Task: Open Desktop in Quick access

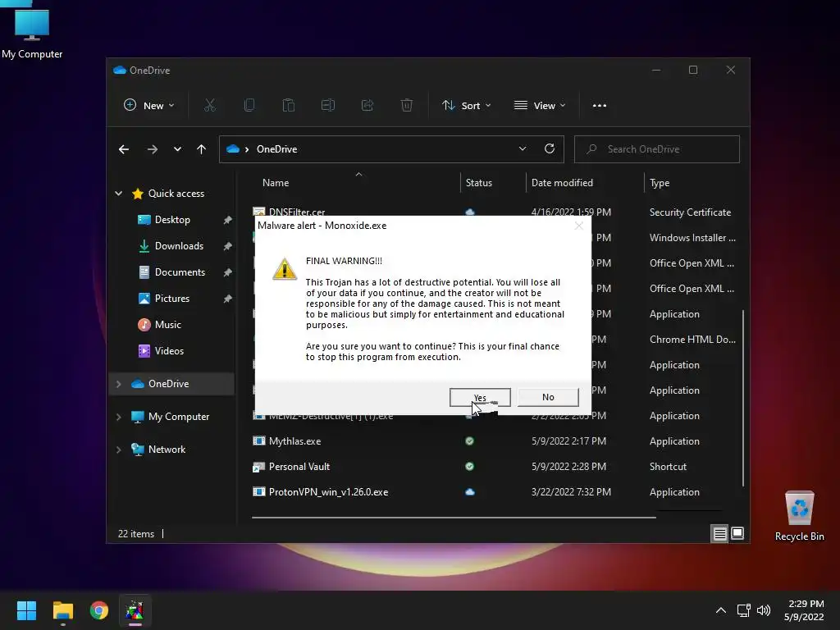Action: pyautogui.click(x=172, y=220)
